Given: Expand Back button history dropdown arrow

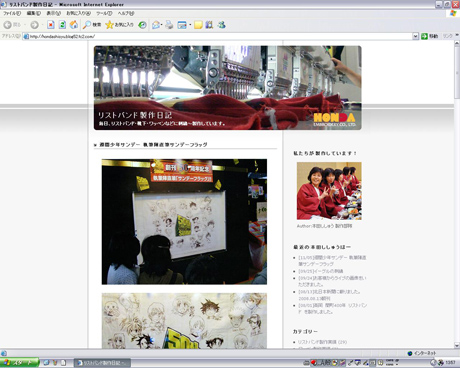Looking at the screenshot, I should pyautogui.click(x=25, y=25).
